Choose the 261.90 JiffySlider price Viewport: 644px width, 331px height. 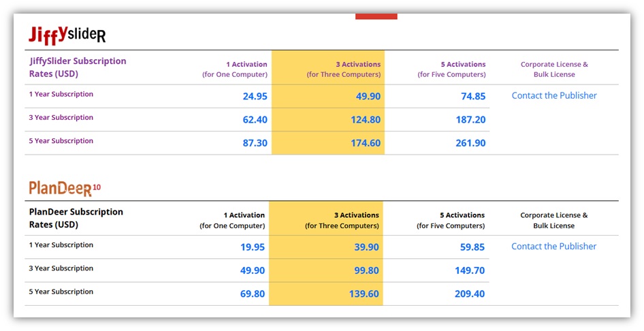point(470,143)
